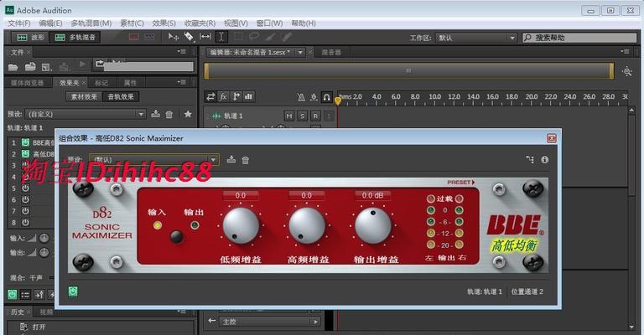Viewport: 644px width, 335px height.
Task: Click the yellow playhead marker on the timeline
Action: coord(338,100)
